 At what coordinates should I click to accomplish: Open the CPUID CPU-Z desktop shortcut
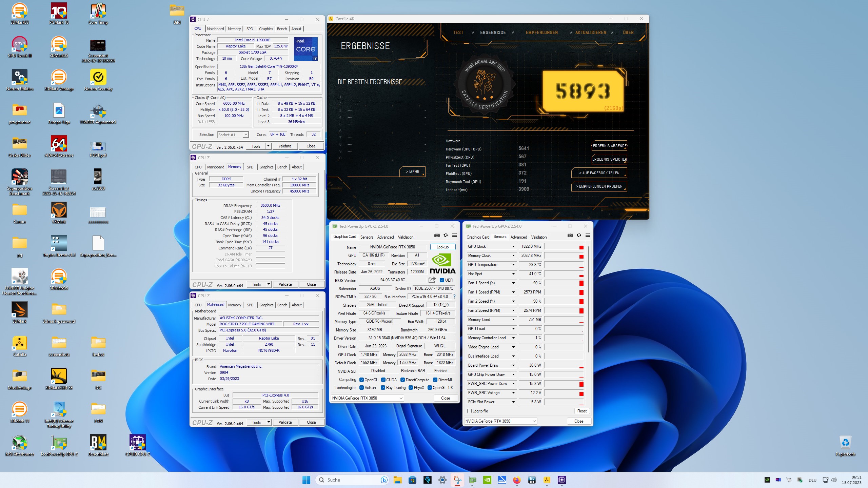tap(137, 446)
